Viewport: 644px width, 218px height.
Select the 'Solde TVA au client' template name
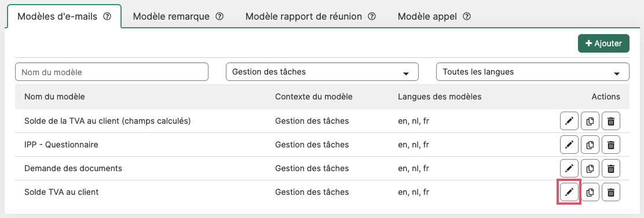pos(61,192)
